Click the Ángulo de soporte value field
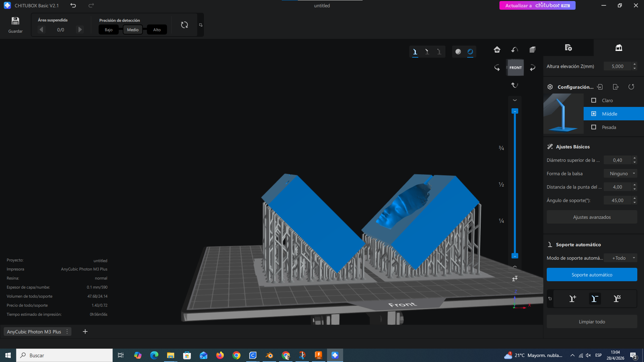Viewport: 644px width, 362px height. pos(618,200)
